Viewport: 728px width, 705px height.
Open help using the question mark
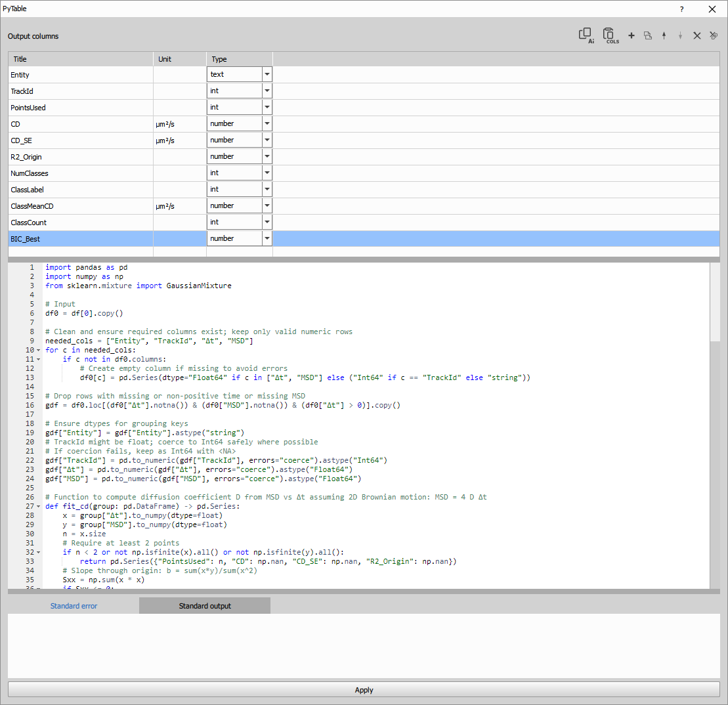point(681,9)
